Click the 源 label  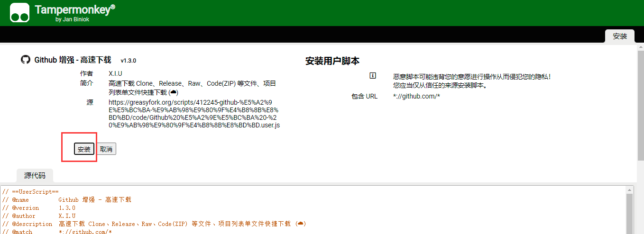pyautogui.click(x=90, y=102)
